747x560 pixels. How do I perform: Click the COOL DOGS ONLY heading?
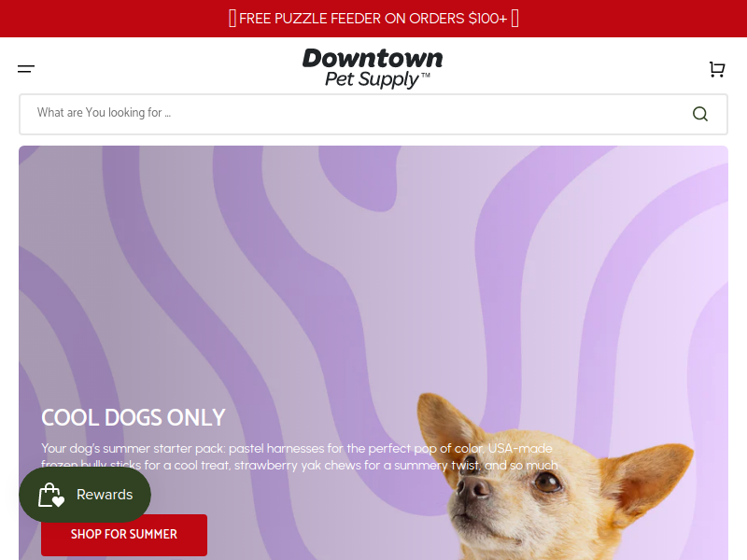[134, 417]
